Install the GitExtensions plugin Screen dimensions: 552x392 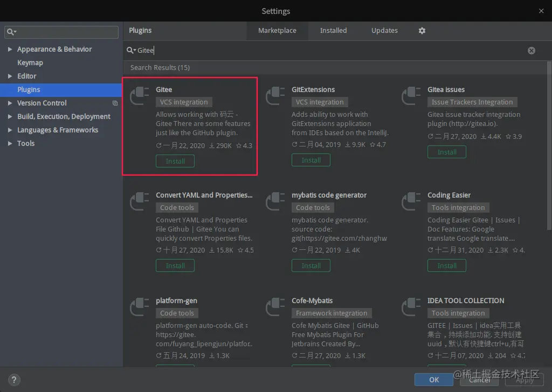(x=311, y=160)
